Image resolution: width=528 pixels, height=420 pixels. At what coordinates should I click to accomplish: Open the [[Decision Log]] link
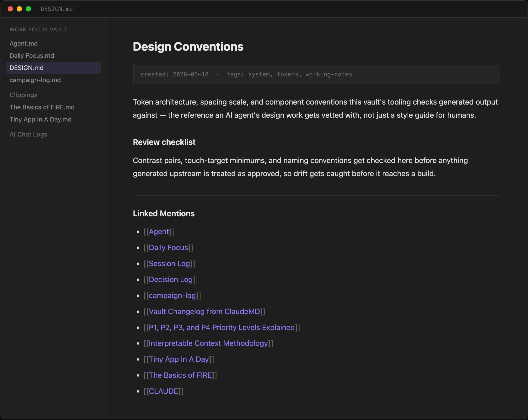click(171, 280)
